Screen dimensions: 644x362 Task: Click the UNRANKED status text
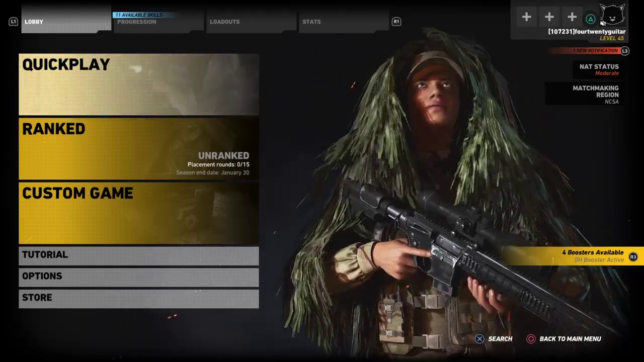(x=223, y=156)
